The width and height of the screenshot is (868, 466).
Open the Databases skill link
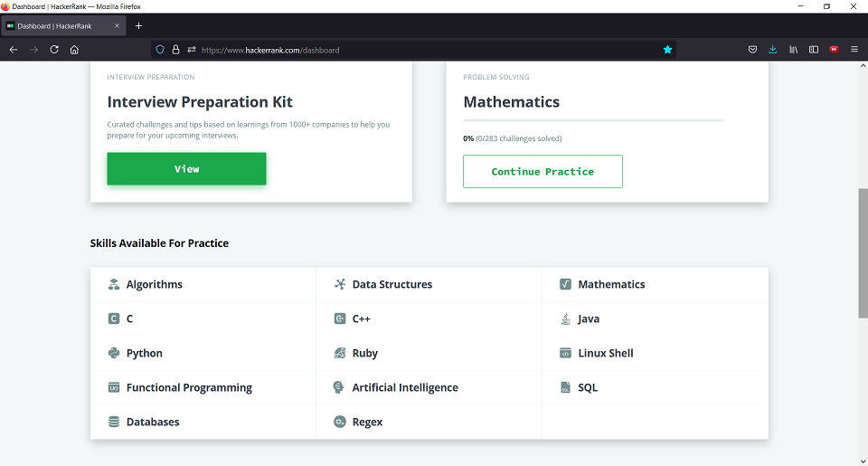coord(153,422)
